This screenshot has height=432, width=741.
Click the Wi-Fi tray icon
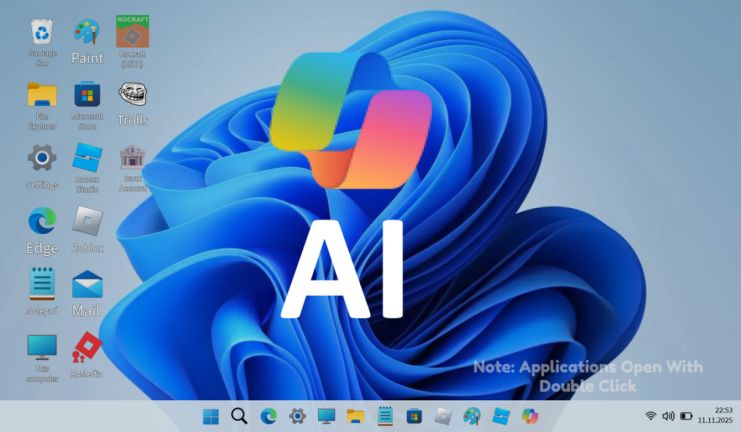pyautogui.click(x=651, y=416)
